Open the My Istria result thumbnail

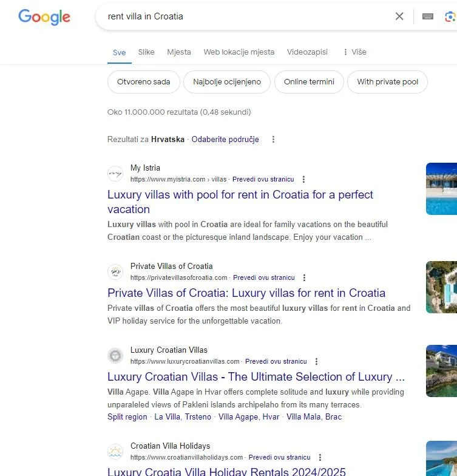[442, 189]
